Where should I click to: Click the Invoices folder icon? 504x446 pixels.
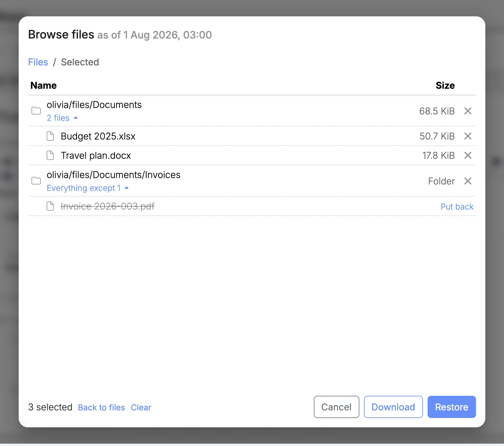click(36, 181)
